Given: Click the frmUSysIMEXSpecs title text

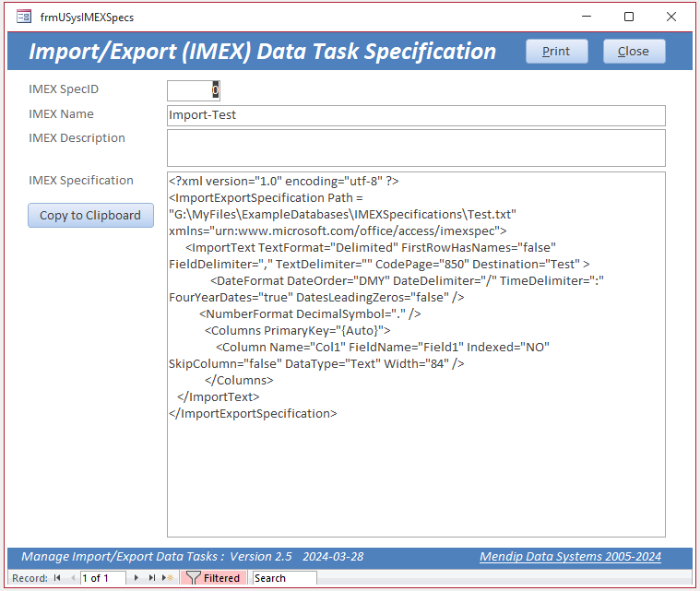Looking at the screenshot, I should tap(87, 18).
